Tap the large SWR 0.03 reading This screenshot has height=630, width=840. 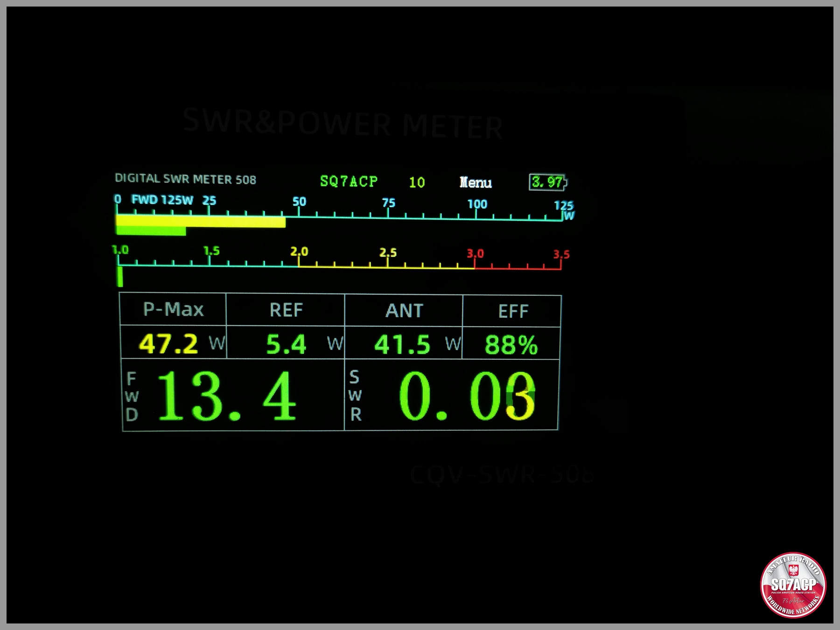(x=467, y=397)
